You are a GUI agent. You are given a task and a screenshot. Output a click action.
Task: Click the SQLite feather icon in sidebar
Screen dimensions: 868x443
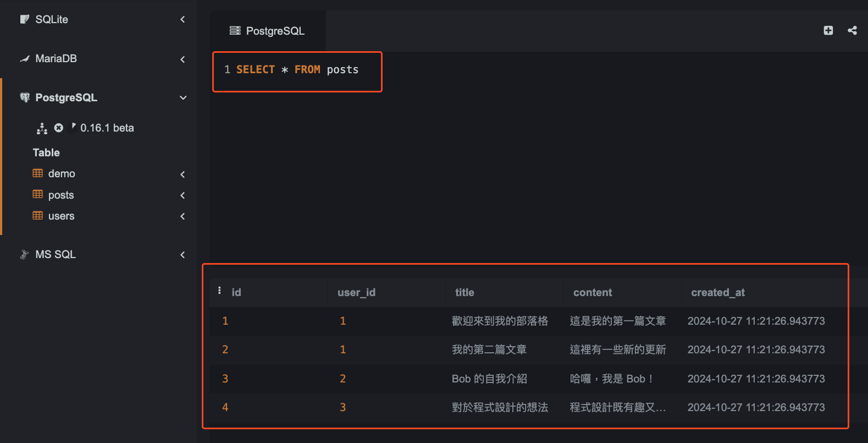point(25,19)
